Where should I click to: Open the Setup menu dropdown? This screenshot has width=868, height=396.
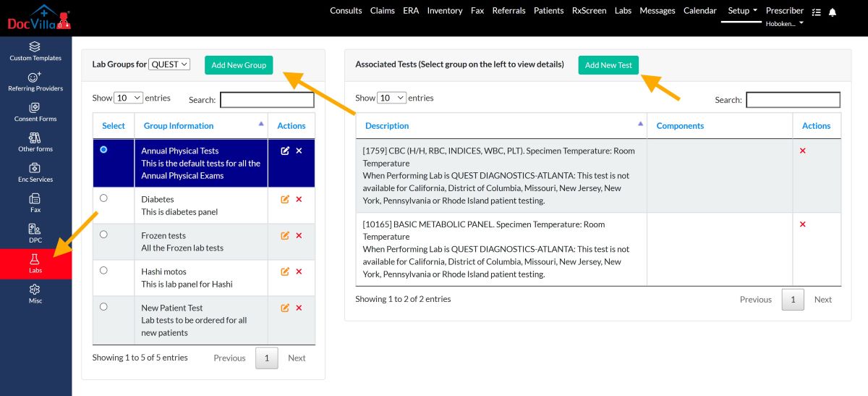742,11
